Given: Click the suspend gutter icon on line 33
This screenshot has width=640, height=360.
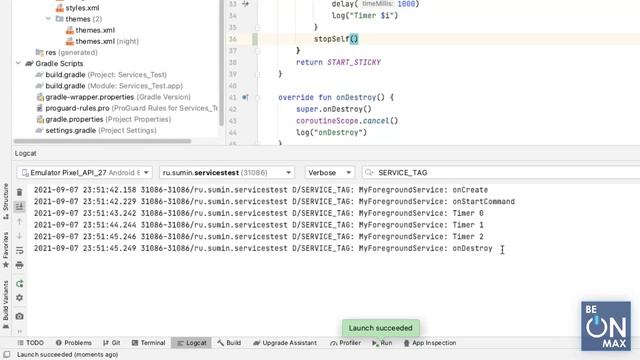Looking at the screenshot, I should [x=245, y=4].
